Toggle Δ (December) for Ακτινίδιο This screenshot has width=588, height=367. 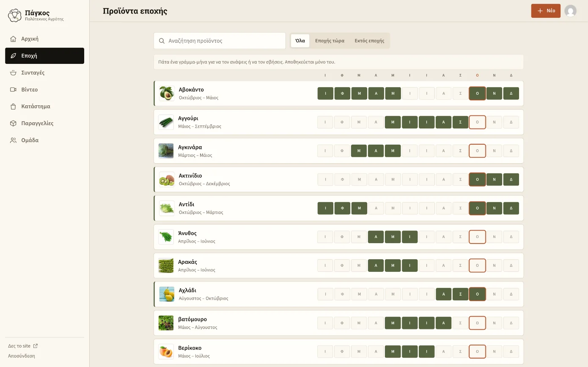coord(511,180)
